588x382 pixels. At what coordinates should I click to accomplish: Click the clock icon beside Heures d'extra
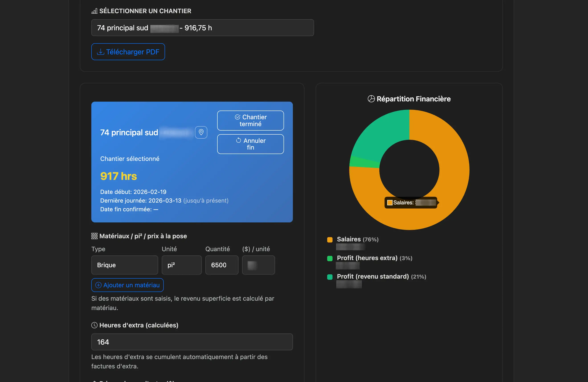[x=94, y=325]
